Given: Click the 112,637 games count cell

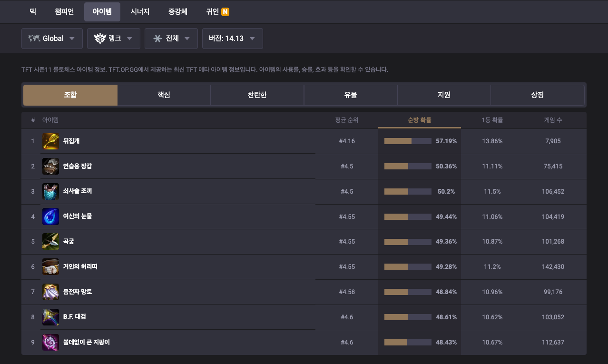Looking at the screenshot, I should tap(553, 343).
